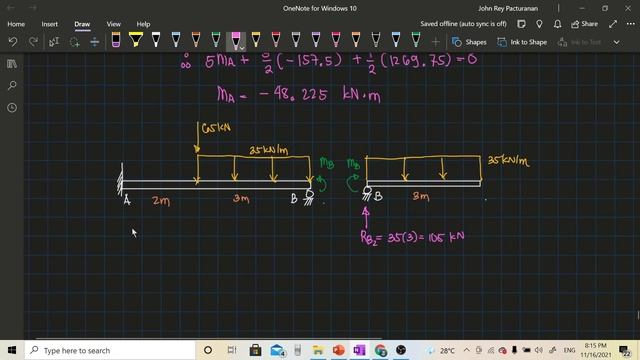Choose the first orange pen

(196, 40)
